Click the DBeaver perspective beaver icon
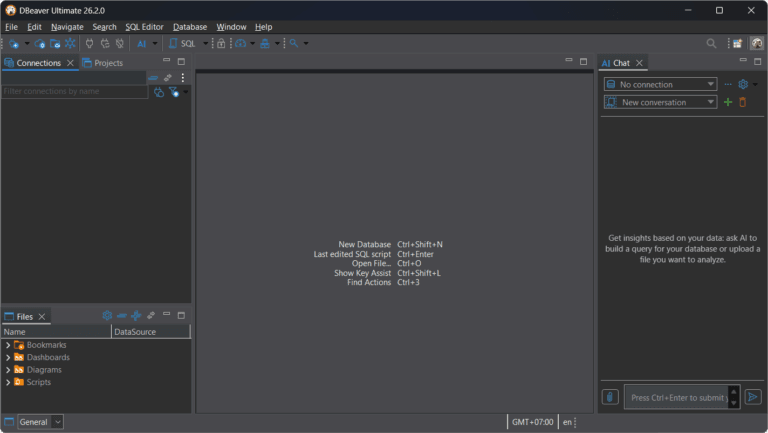Screen dimensions: 768x433 click(757, 43)
